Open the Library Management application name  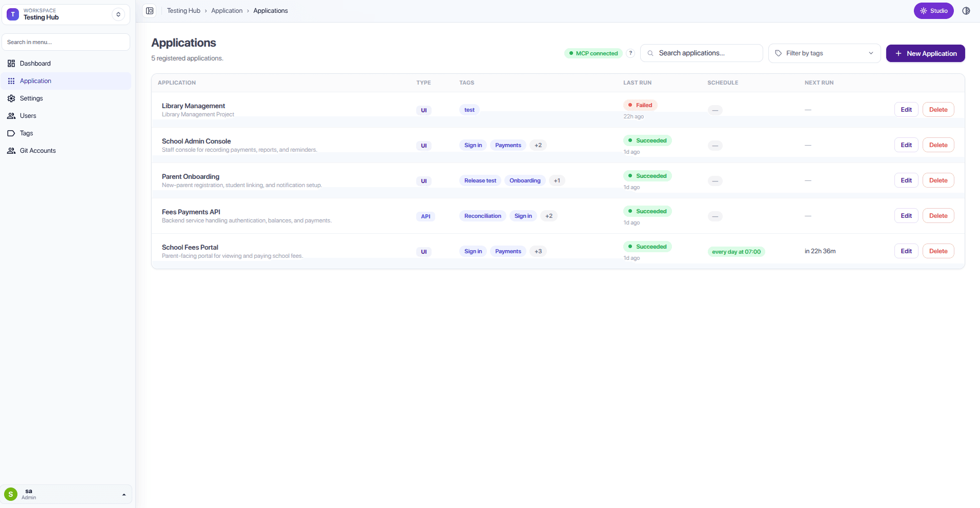(x=193, y=106)
